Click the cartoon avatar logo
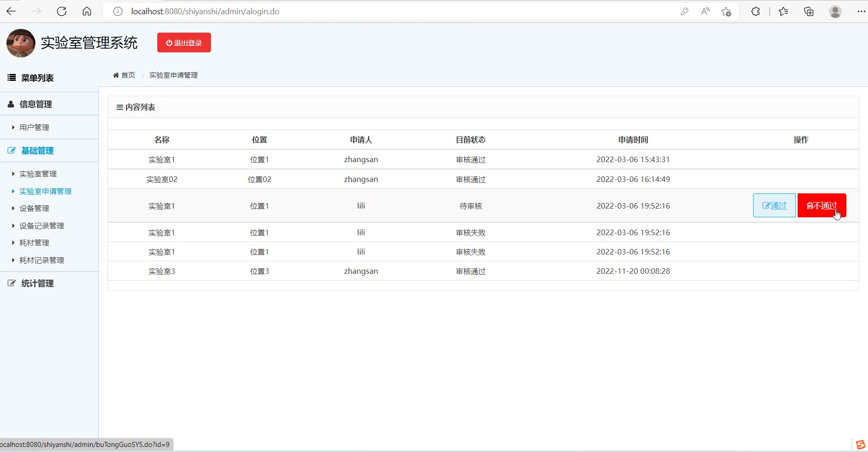Screen dimensions: 868x452 (x=21, y=43)
